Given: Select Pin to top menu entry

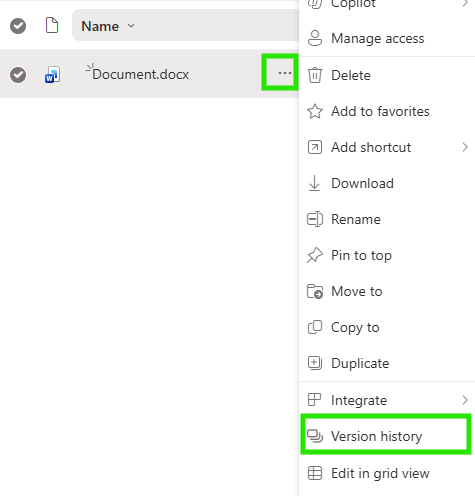Looking at the screenshot, I should [x=387, y=255].
